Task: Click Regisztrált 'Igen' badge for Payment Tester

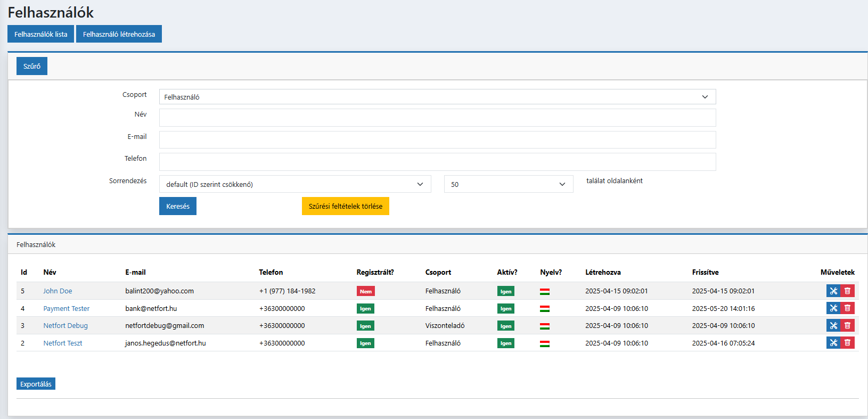Action: click(x=365, y=309)
